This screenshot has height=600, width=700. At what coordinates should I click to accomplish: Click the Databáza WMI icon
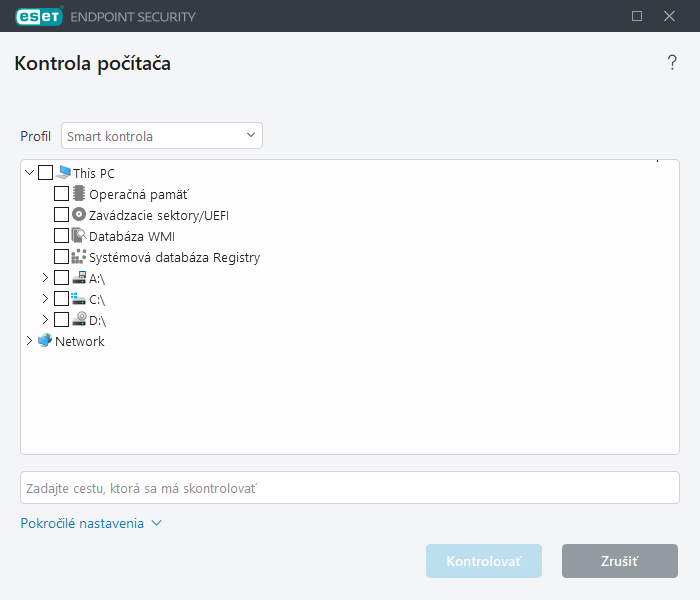[79, 236]
